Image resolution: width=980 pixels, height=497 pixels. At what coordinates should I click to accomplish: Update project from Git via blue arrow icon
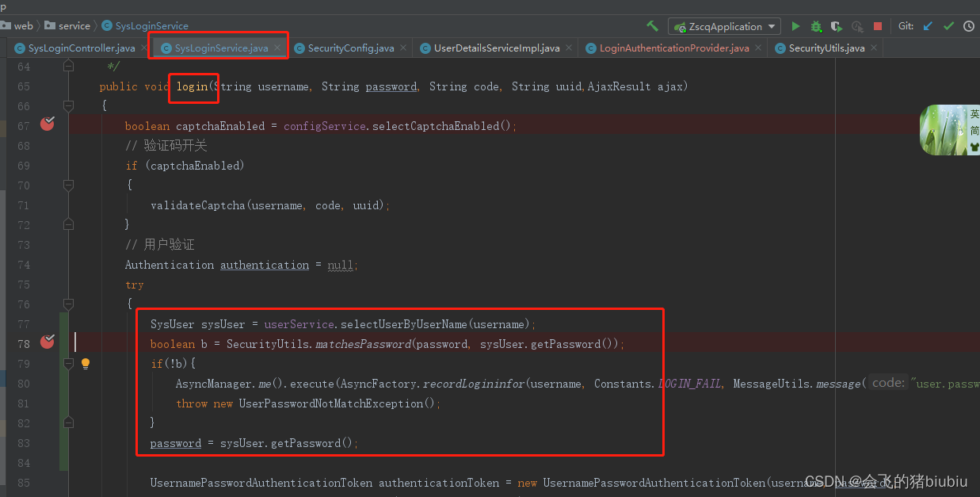(x=928, y=25)
